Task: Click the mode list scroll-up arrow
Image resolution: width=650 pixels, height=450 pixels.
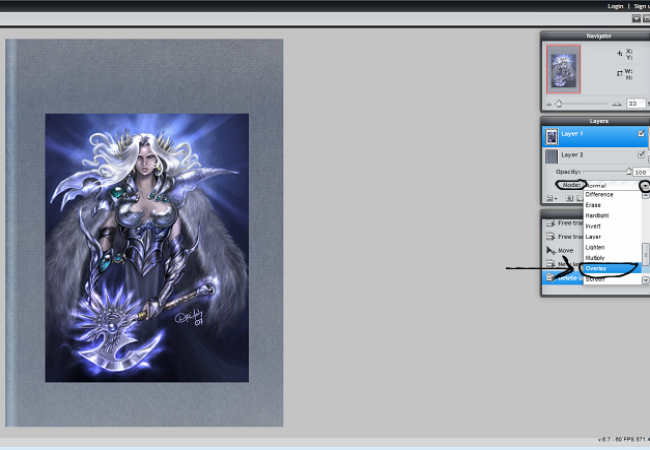Action: tap(645, 195)
